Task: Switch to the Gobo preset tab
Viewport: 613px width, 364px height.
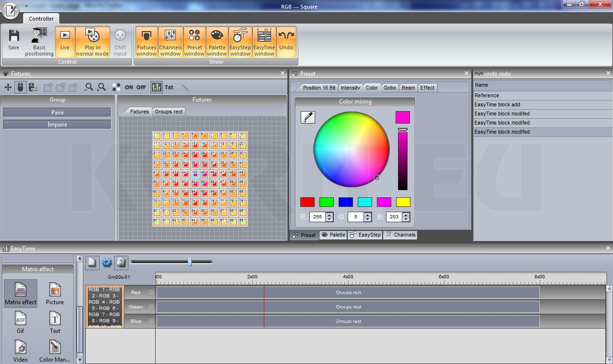Action: [x=390, y=88]
